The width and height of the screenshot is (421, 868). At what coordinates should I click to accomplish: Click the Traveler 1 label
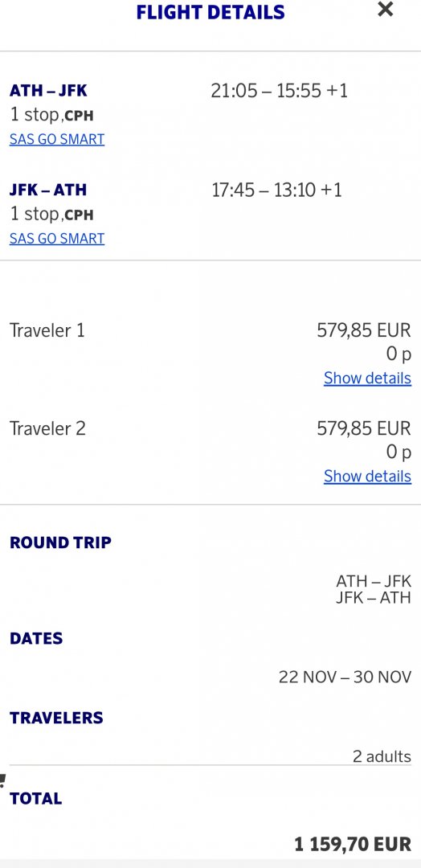(47, 330)
